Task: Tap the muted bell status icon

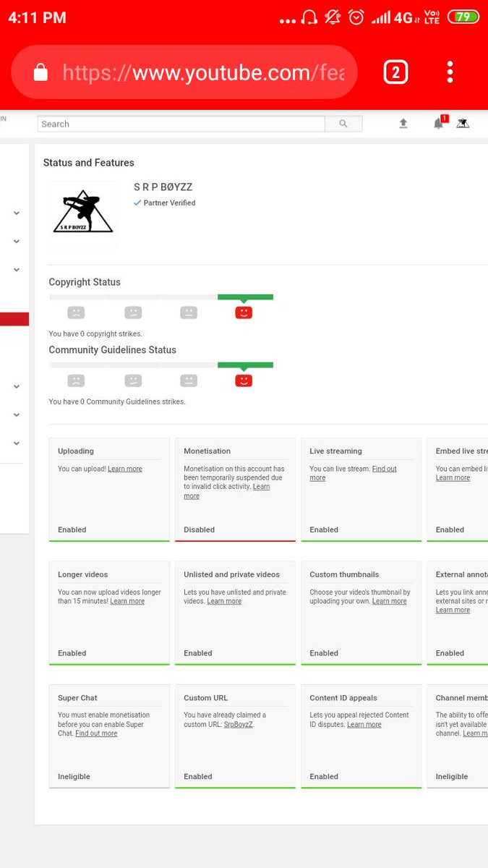Action: point(333,17)
